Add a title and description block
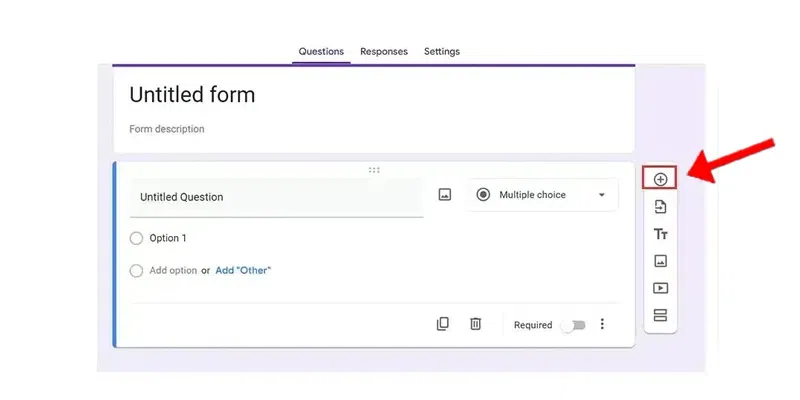Screen dimensions: 800x400 (660, 234)
